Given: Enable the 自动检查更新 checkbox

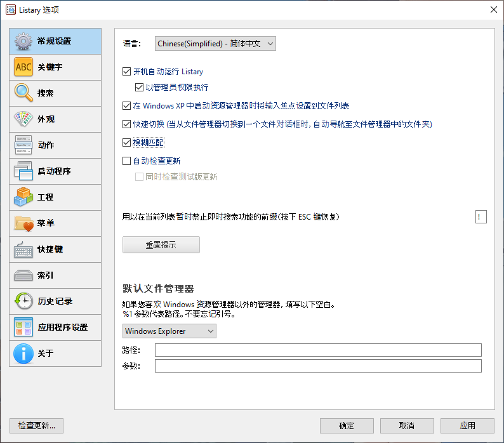Looking at the screenshot, I should tap(126, 161).
